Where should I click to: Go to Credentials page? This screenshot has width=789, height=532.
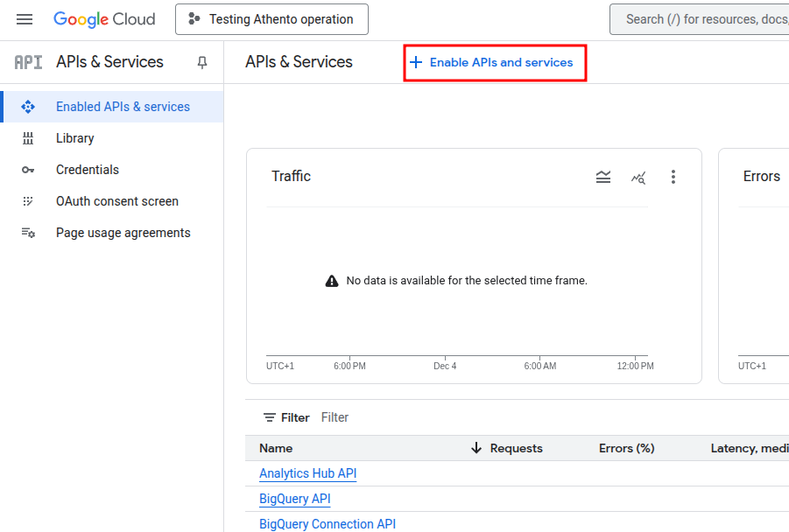pyautogui.click(x=88, y=170)
